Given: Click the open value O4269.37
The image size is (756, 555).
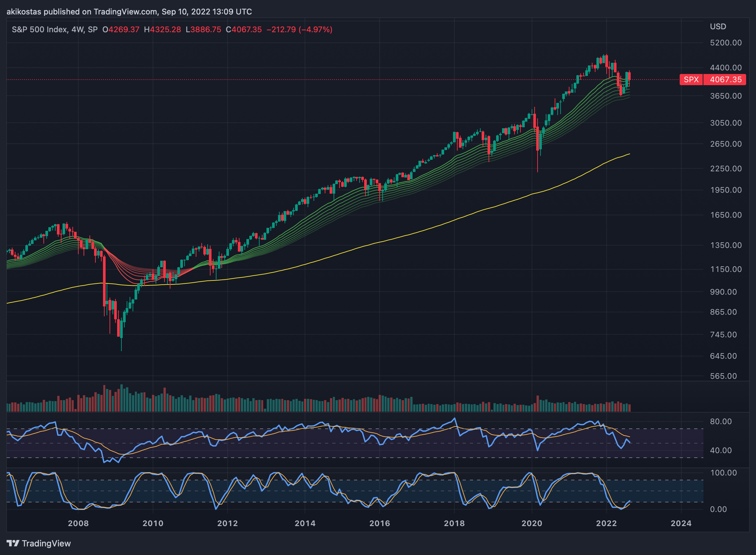Looking at the screenshot, I should pos(121,30).
